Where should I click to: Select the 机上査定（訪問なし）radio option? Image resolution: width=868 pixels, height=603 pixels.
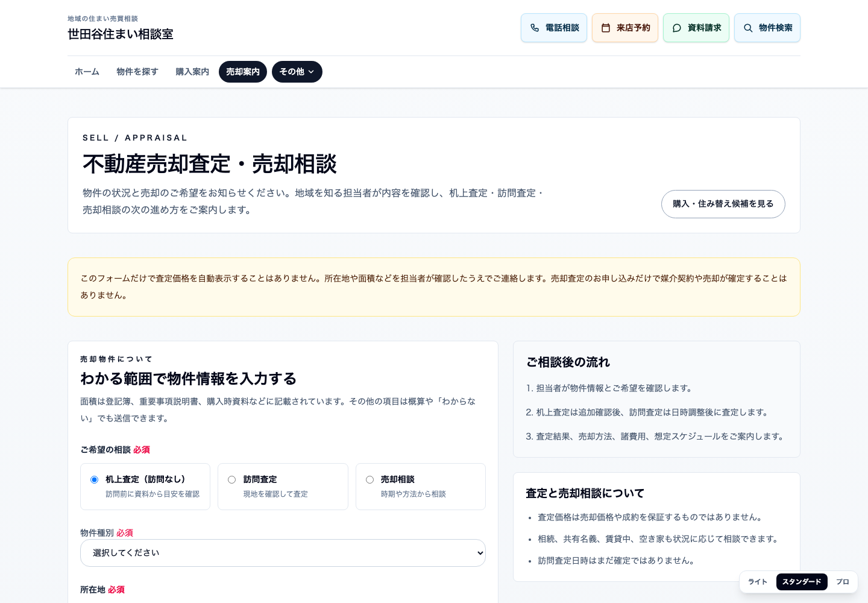(x=94, y=480)
